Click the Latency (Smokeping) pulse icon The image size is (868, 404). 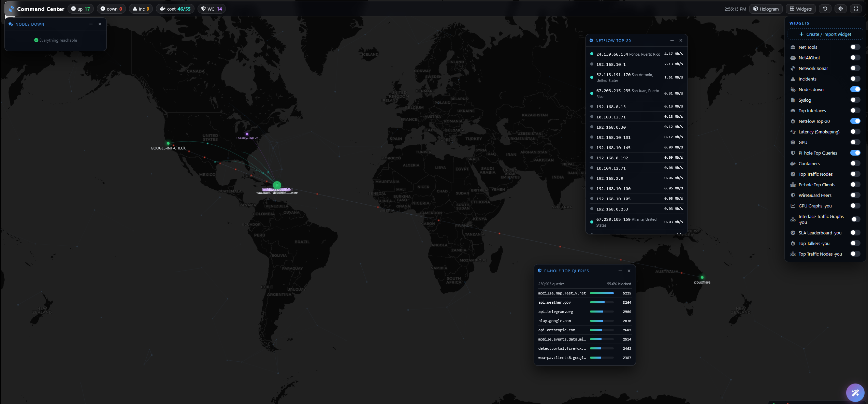click(793, 132)
